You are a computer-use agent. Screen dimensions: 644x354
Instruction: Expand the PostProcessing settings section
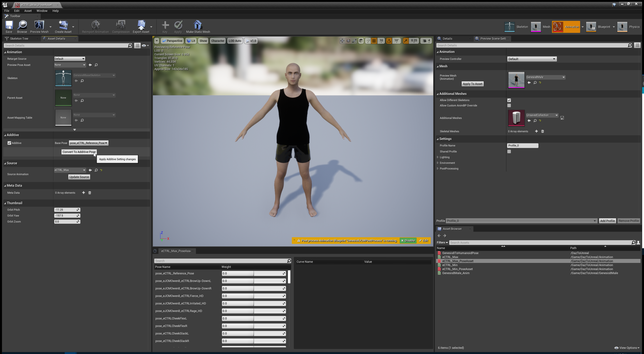click(x=438, y=169)
